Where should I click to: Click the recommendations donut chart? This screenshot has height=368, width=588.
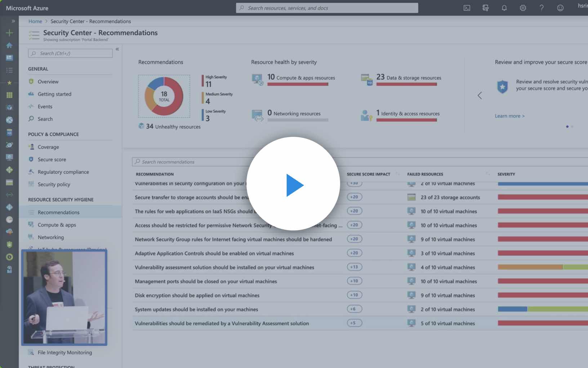click(164, 96)
